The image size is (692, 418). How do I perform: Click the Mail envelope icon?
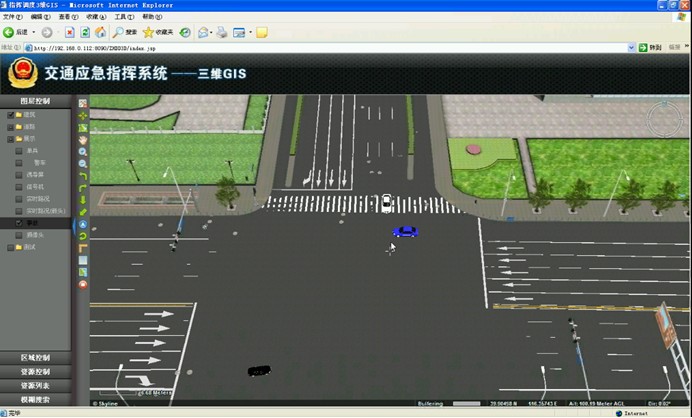(x=203, y=32)
